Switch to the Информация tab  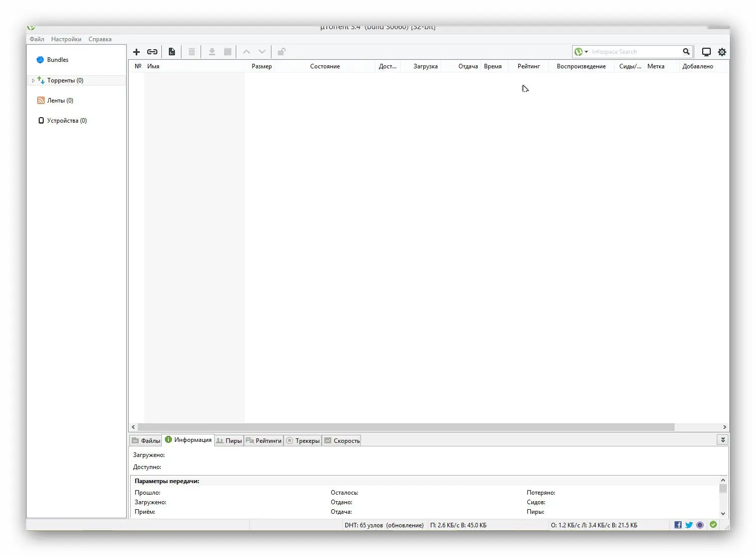pos(188,440)
